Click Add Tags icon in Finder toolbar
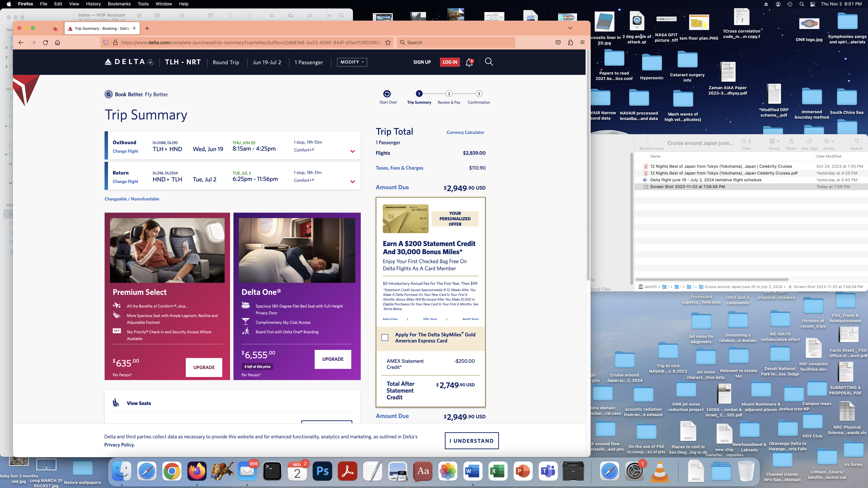The height and width of the screenshot is (488, 868). tap(809, 141)
